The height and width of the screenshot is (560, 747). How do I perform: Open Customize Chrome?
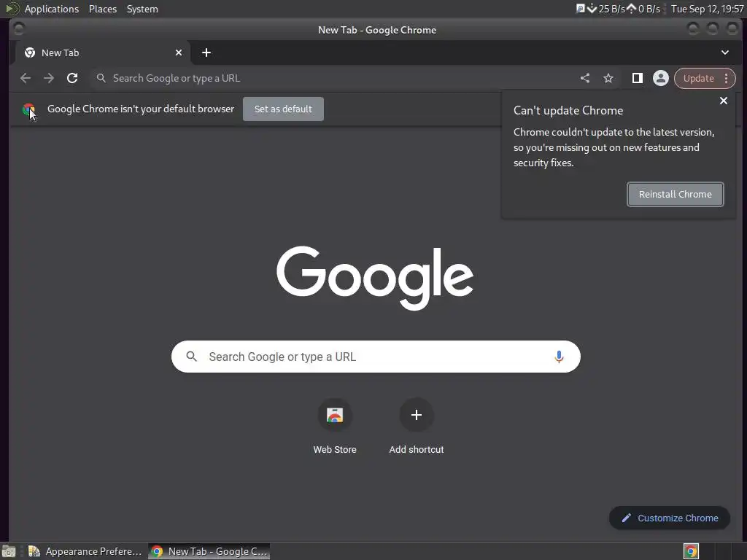point(670,518)
